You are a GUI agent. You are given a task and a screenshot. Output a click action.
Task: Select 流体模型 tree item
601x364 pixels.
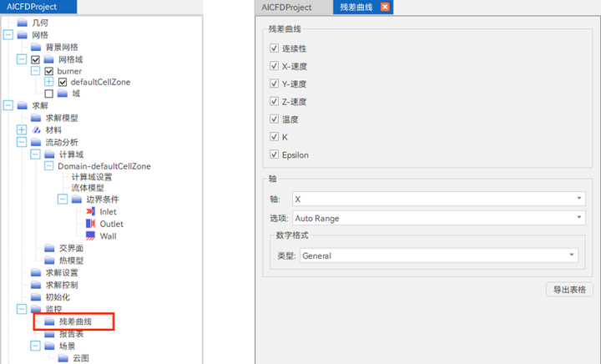click(88, 188)
